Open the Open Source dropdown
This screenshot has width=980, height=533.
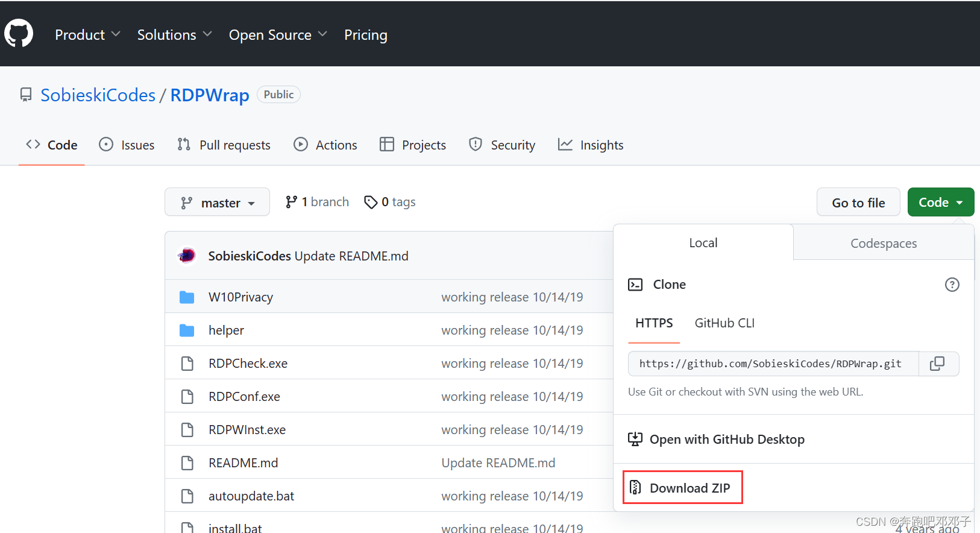pos(278,35)
